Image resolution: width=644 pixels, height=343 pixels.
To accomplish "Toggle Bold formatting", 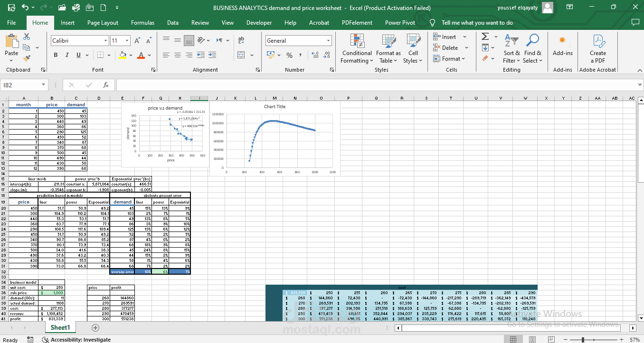I will tap(56, 56).
